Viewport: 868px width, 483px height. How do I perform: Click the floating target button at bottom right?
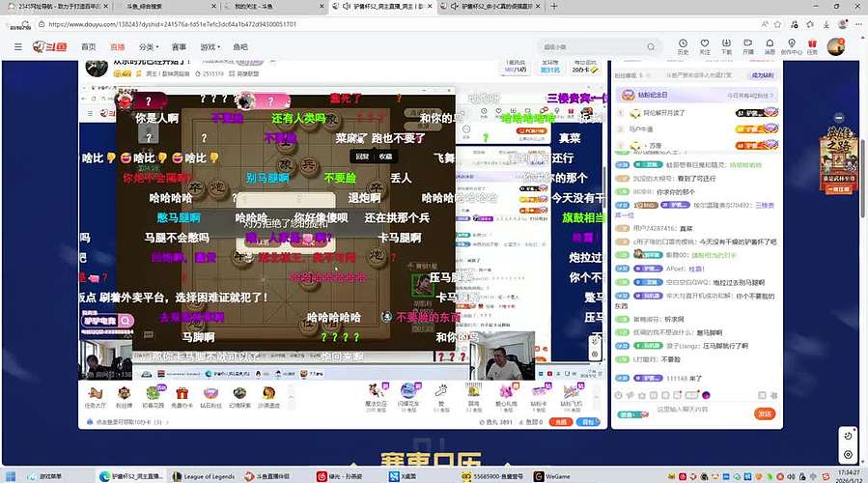click(x=848, y=455)
